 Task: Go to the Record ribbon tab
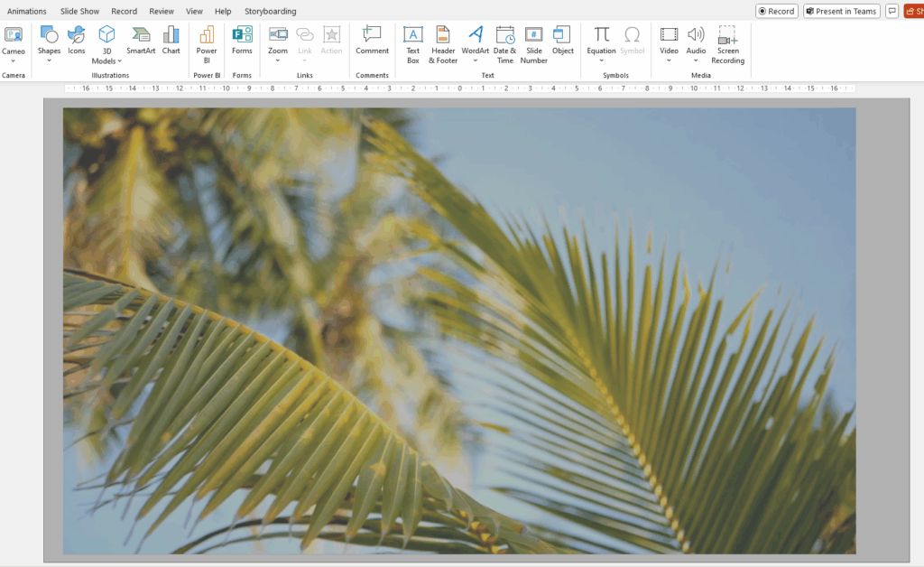click(x=124, y=11)
